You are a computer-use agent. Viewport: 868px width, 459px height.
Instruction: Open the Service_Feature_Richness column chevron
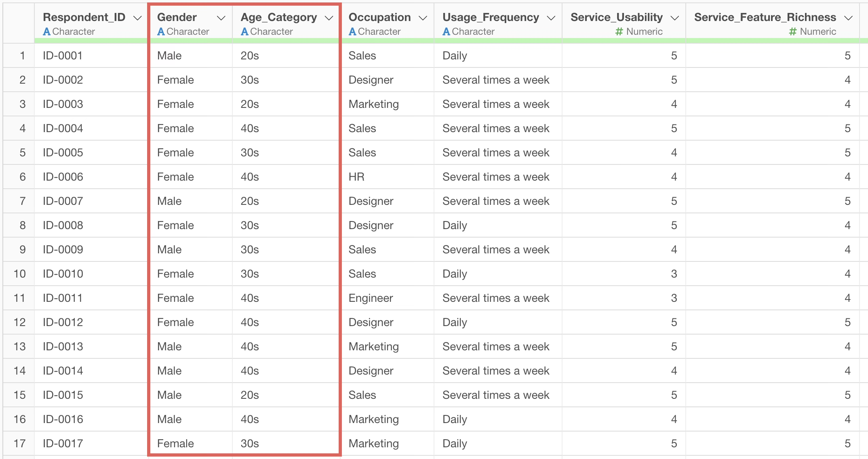tap(848, 18)
